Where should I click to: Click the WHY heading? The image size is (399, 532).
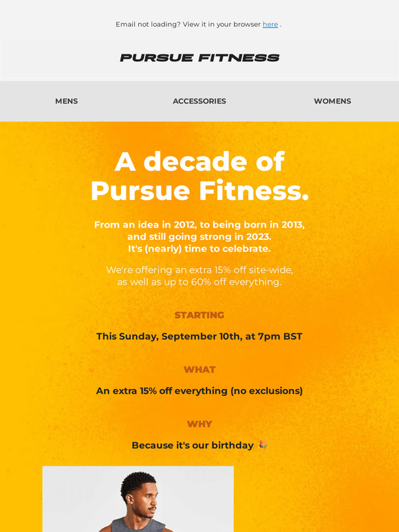coord(199,424)
